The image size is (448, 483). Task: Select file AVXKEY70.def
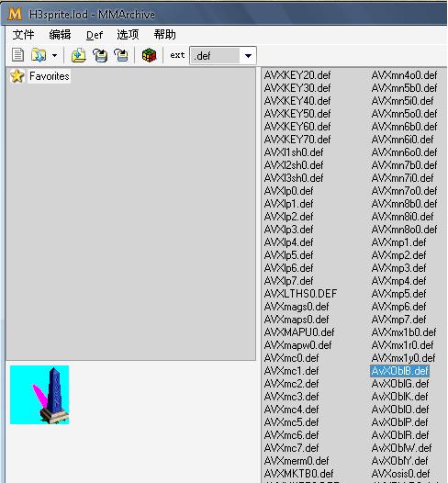297,140
